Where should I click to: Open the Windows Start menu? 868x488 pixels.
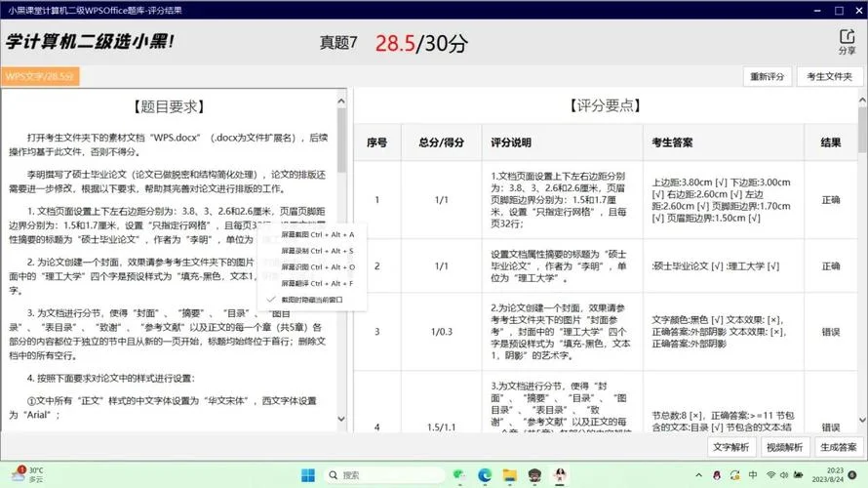coord(308,474)
